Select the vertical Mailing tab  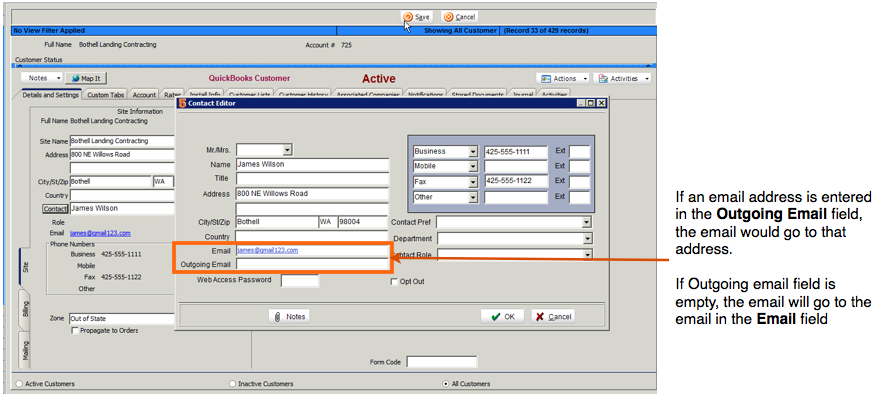(25, 350)
